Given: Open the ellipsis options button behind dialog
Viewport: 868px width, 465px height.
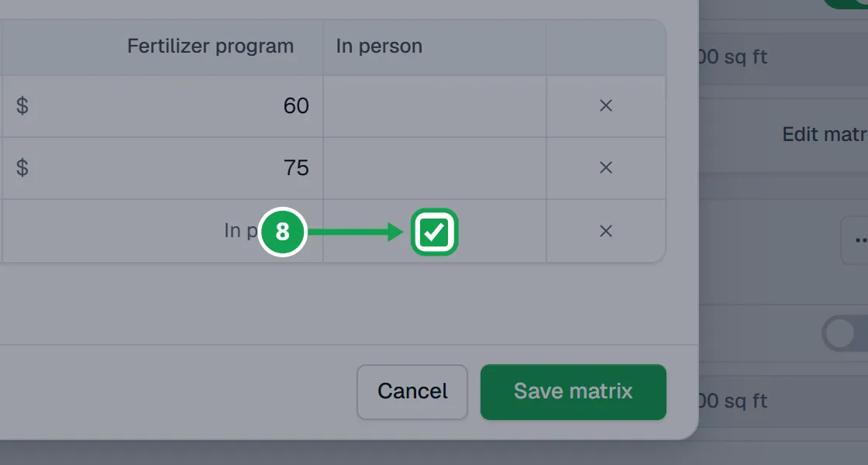Looking at the screenshot, I should [x=856, y=240].
